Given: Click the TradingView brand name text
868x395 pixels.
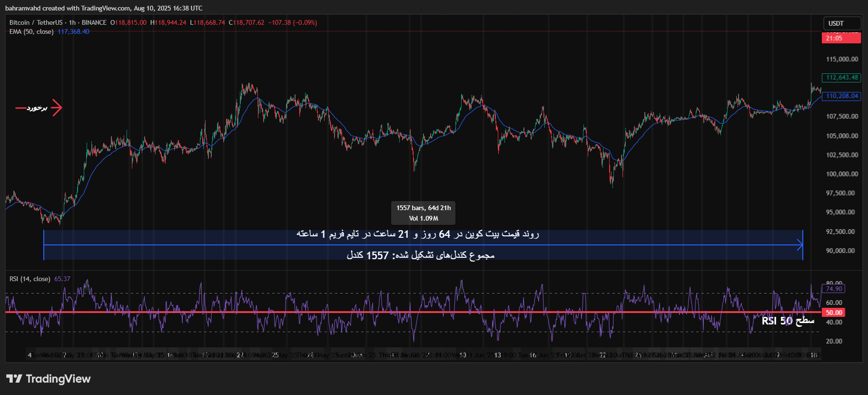Looking at the screenshot, I should [58, 379].
